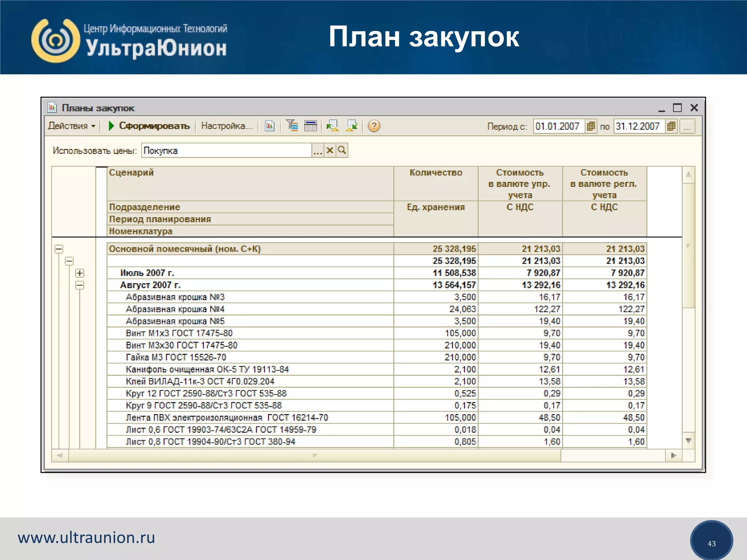Click the Покупка price type field
The image size is (747, 560).
227,151
